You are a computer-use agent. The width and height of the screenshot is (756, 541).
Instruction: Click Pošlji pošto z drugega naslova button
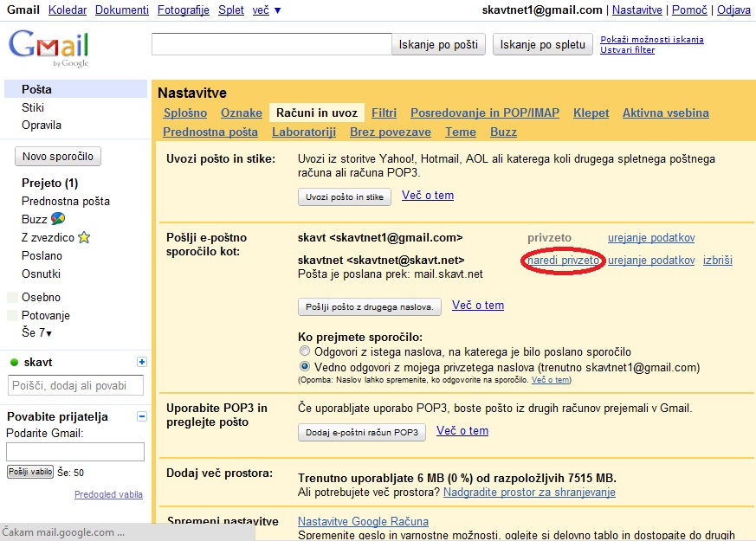(369, 307)
